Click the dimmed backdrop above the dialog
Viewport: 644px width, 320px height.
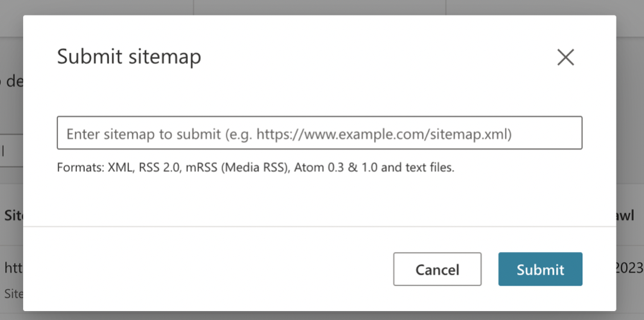coord(321,6)
